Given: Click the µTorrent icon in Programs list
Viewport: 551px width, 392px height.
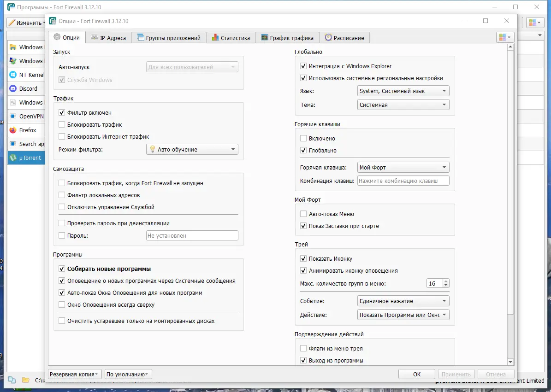Looking at the screenshot, I should pos(13,158).
